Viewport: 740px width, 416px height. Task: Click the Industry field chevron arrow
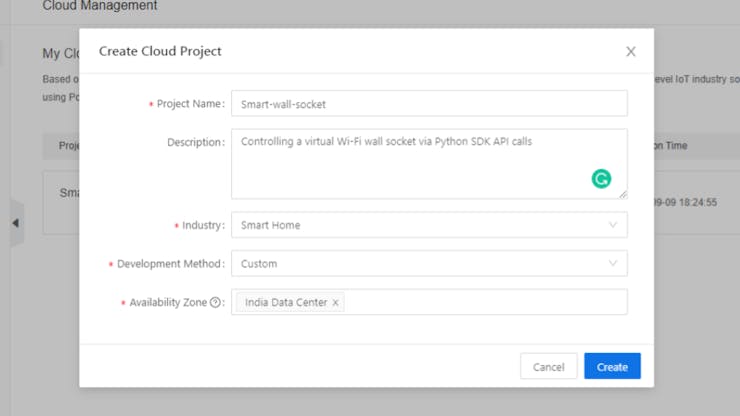(613, 225)
